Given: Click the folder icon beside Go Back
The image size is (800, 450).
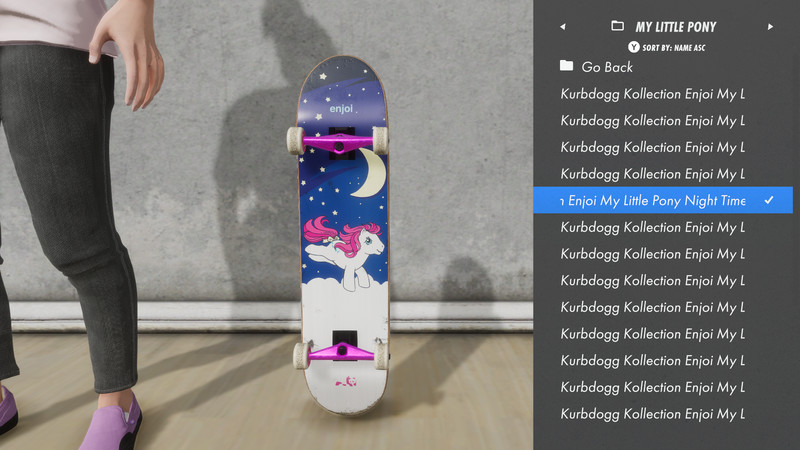Looking at the screenshot, I should pyautogui.click(x=566, y=65).
